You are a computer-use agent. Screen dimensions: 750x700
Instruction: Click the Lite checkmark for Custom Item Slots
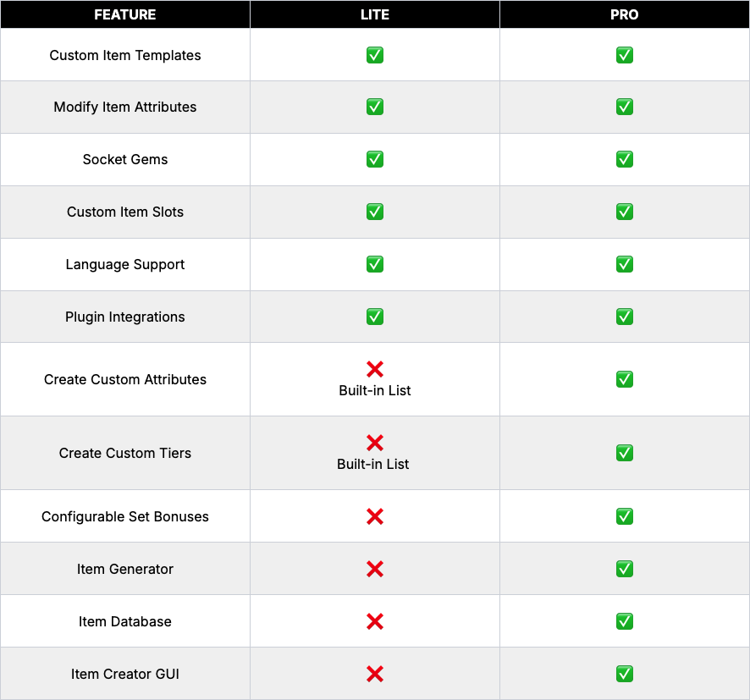point(374,212)
